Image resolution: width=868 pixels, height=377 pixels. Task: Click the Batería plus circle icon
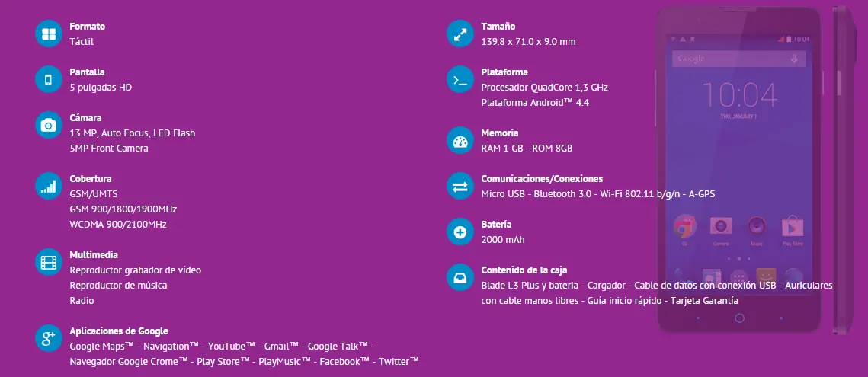click(460, 232)
